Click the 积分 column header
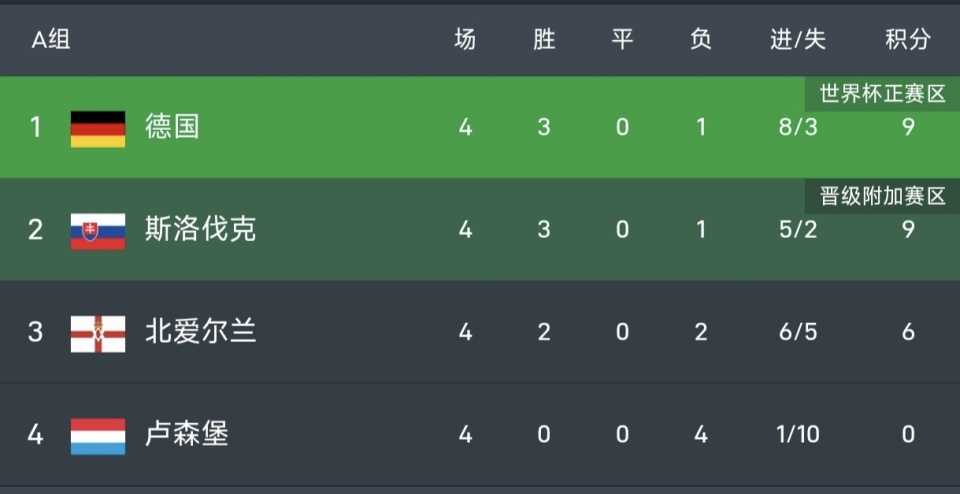 tap(907, 40)
